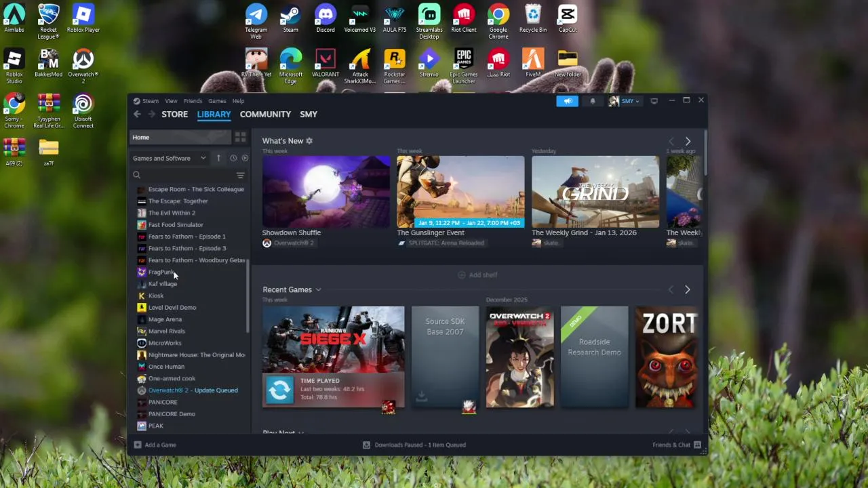Open Downloads Paused - 1 Item Queued
The width and height of the screenshot is (868, 488).
(x=420, y=445)
